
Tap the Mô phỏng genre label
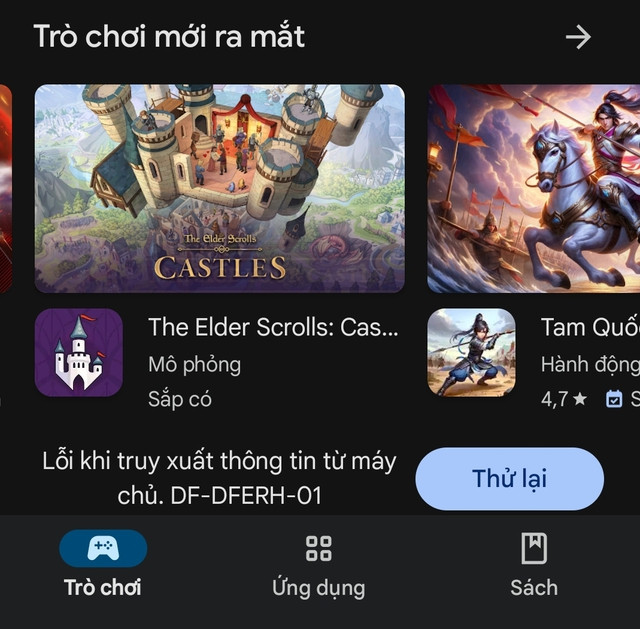194,365
